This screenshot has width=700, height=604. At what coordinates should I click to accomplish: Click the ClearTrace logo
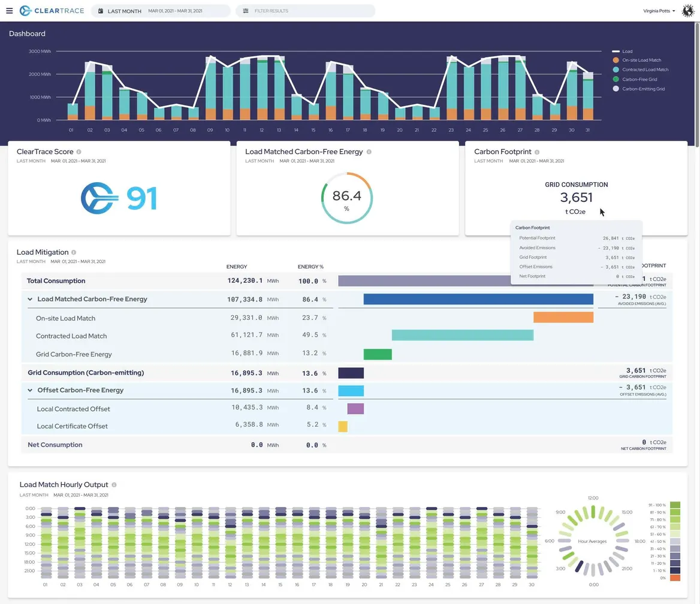click(51, 11)
